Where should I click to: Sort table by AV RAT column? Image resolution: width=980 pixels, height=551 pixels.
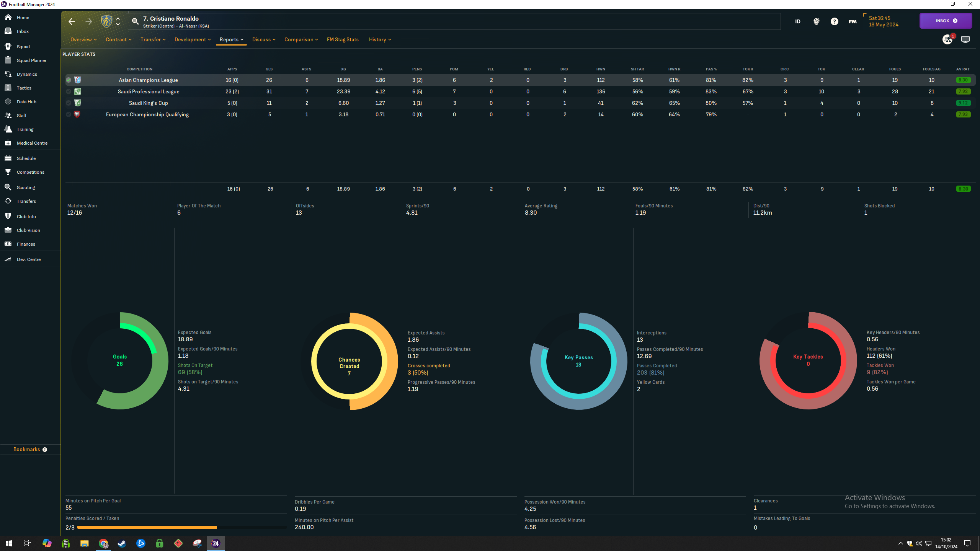[x=963, y=69]
